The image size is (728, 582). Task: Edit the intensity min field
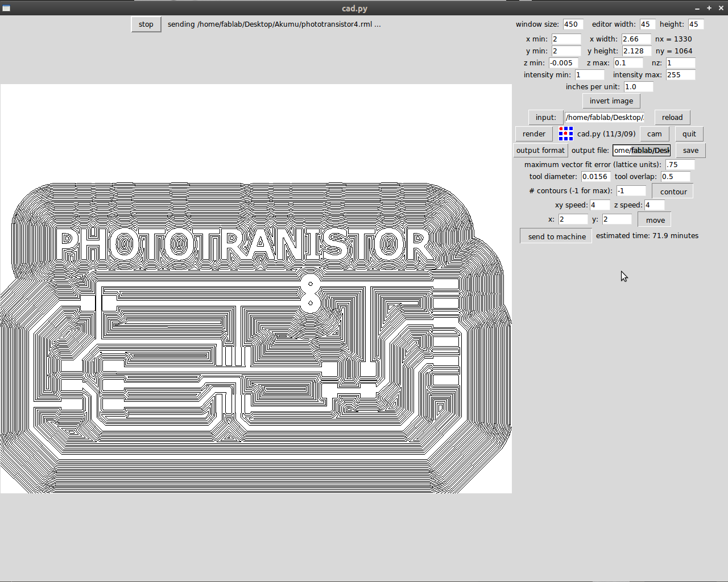pos(590,75)
